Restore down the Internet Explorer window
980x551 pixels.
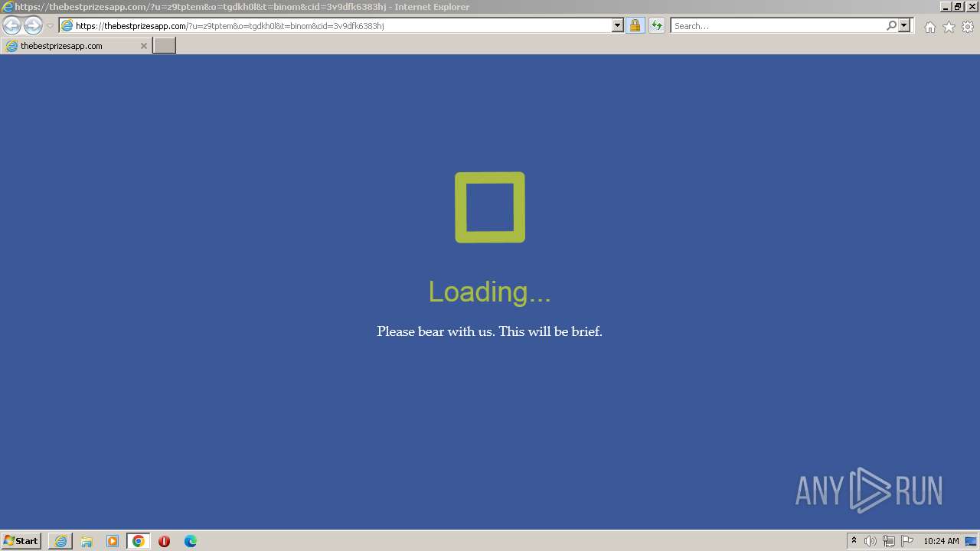tap(959, 7)
